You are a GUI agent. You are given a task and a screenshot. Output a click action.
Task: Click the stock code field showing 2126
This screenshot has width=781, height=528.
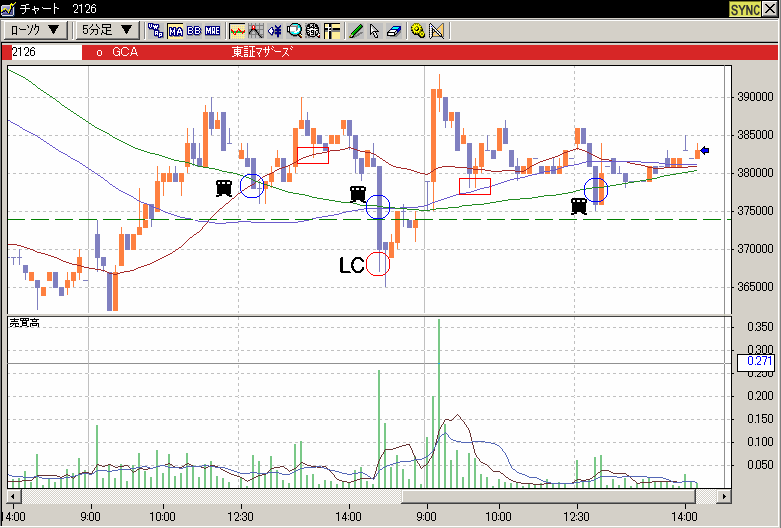pyautogui.click(x=46, y=52)
